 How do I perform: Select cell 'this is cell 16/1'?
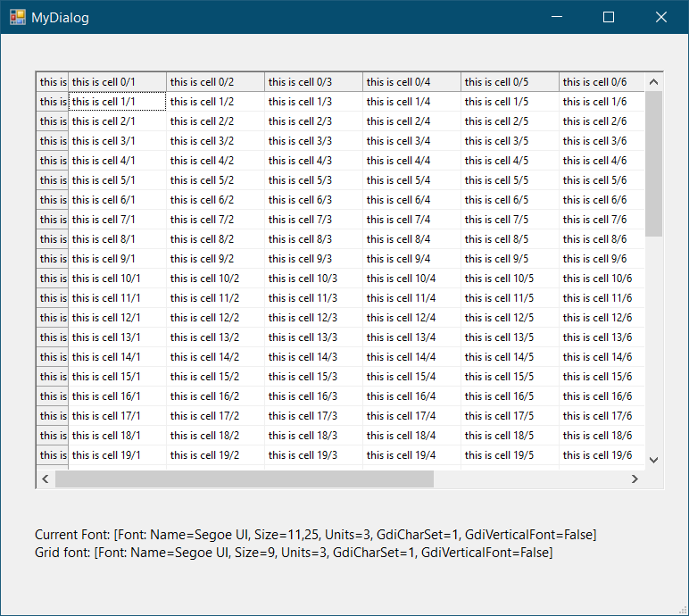point(117,396)
